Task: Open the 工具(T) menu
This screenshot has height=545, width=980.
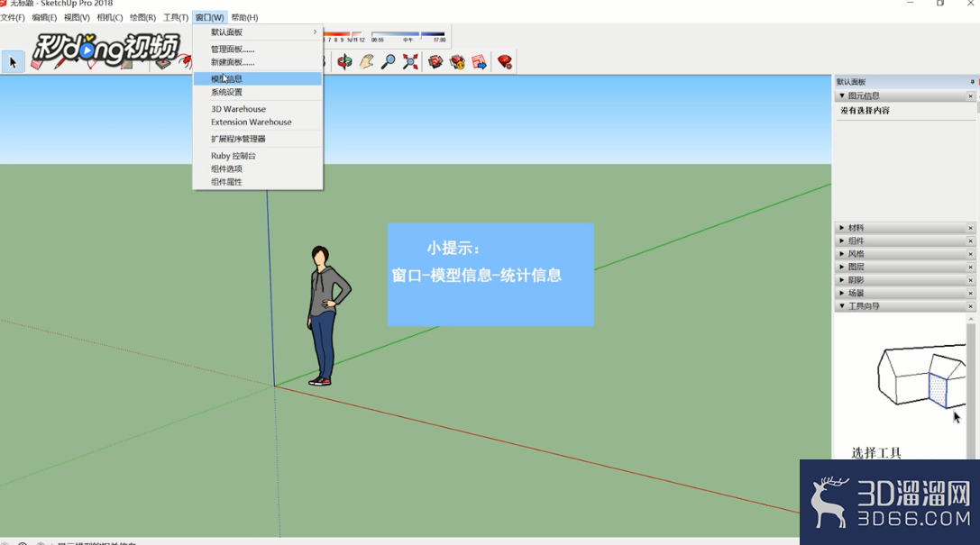Action: [x=176, y=17]
